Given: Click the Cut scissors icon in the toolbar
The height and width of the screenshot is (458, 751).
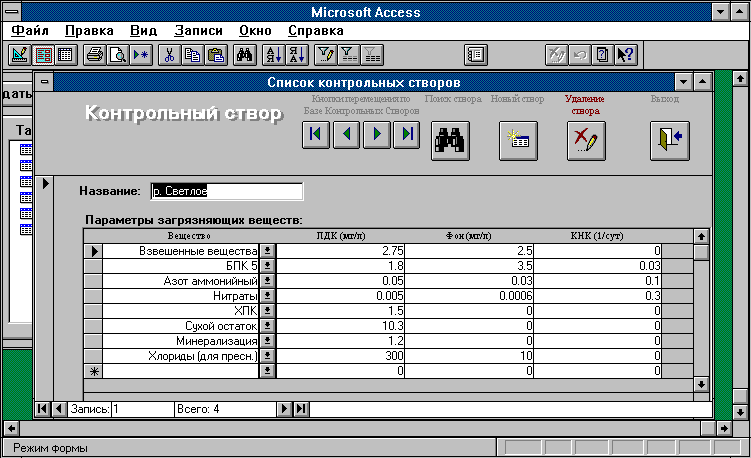Looking at the screenshot, I should pyautogui.click(x=169, y=55).
